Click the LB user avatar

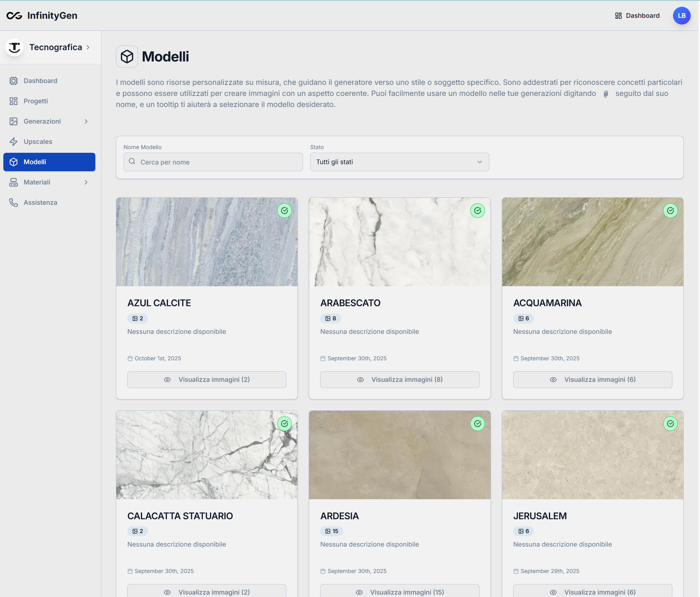click(x=682, y=16)
